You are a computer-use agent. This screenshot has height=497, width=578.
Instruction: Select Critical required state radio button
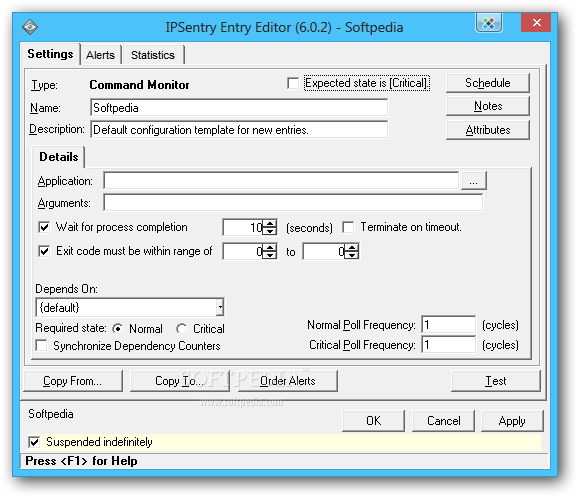coord(181,329)
